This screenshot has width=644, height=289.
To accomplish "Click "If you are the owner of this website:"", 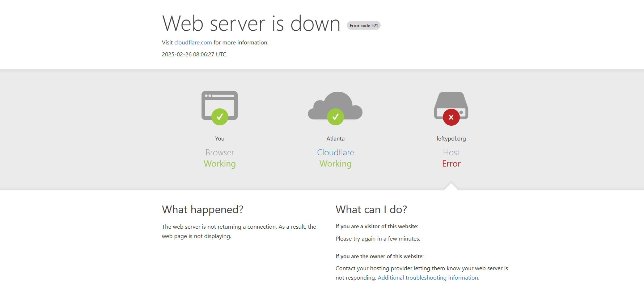I will 380,256.
